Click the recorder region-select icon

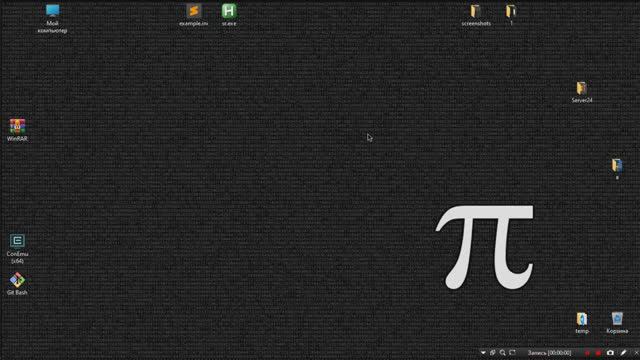click(512, 353)
